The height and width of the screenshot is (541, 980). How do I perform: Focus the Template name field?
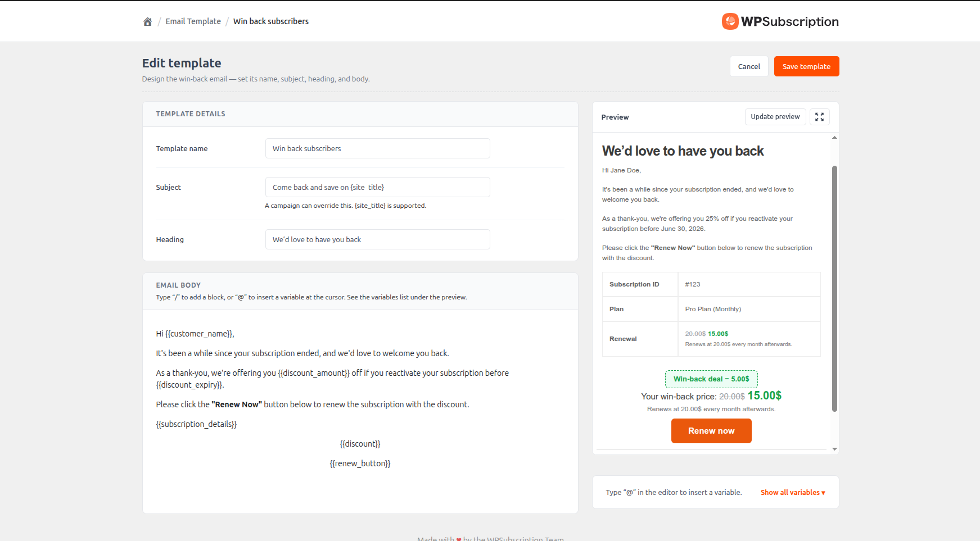tap(377, 148)
